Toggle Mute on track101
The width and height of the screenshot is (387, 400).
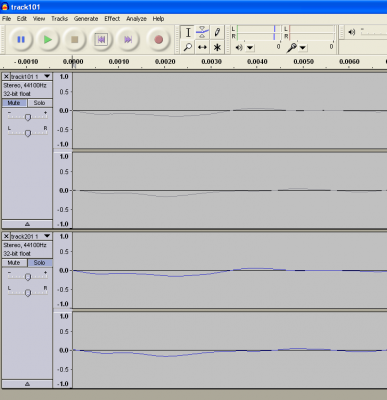[14, 103]
